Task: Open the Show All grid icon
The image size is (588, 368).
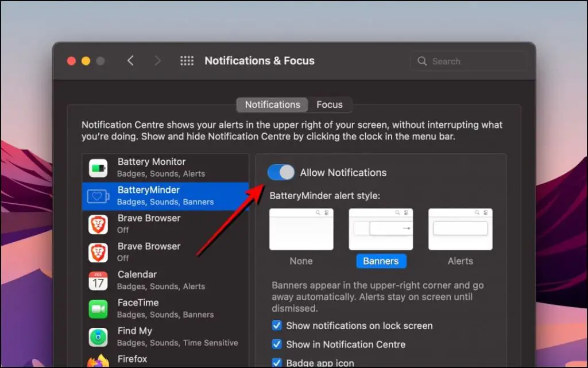Action: [187, 61]
